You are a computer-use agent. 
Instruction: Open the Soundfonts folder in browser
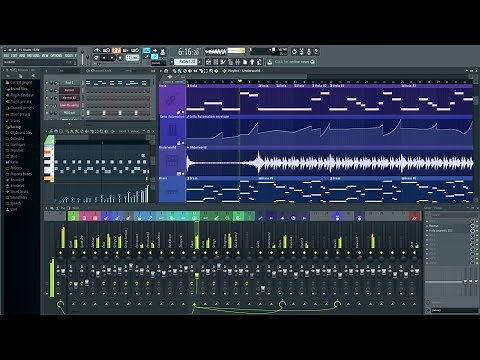point(17,197)
